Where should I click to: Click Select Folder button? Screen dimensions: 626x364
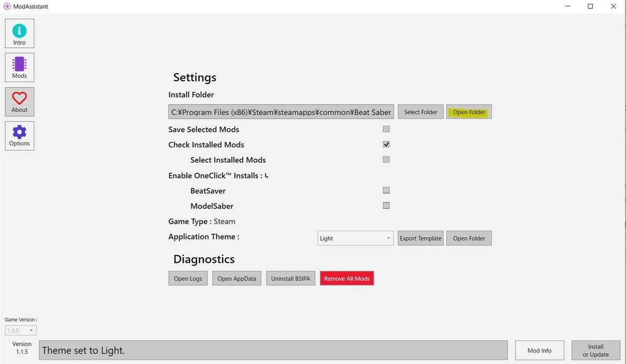pos(420,112)
